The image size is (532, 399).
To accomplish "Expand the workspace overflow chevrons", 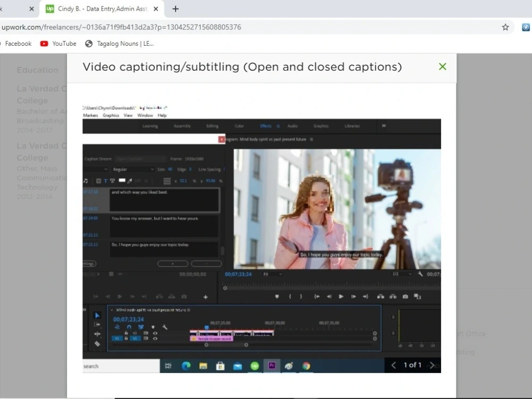I will click(384, 126).
